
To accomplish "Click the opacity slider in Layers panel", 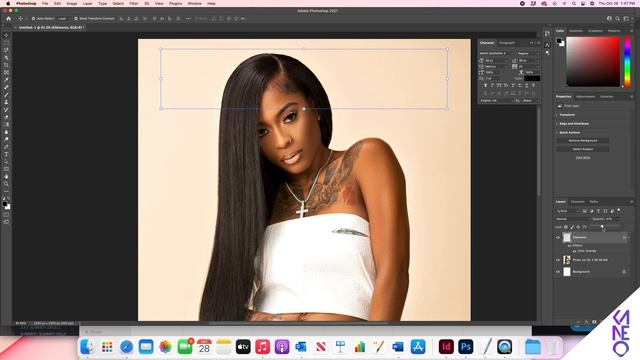I will tap(606, 226).
